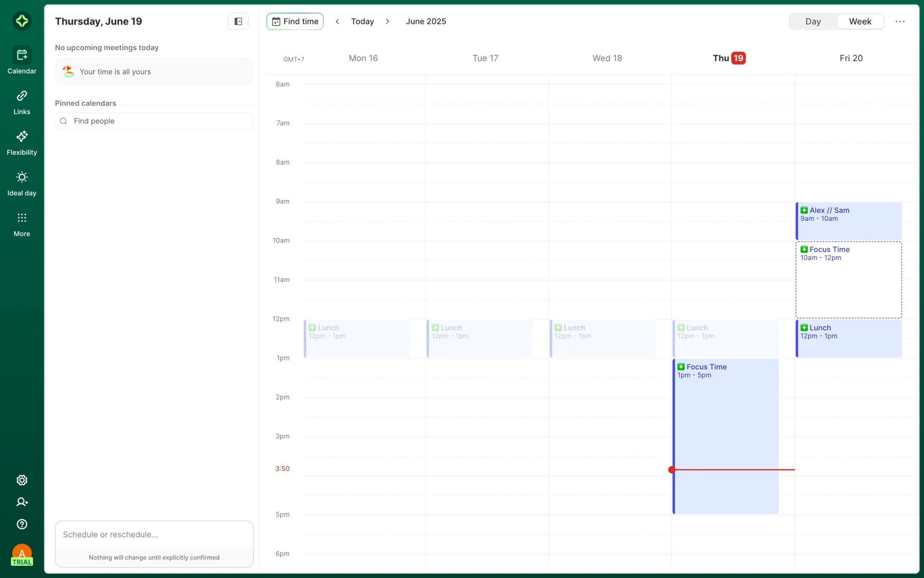Go to Ideal day settings
This screenshot has width=924, height=578.
(x=22, y=184)
